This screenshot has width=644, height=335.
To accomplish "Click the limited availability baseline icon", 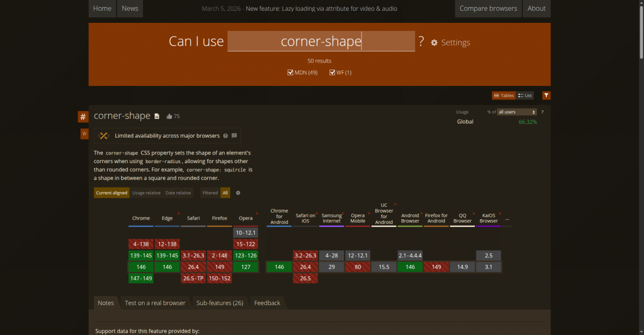I will 103,136.
